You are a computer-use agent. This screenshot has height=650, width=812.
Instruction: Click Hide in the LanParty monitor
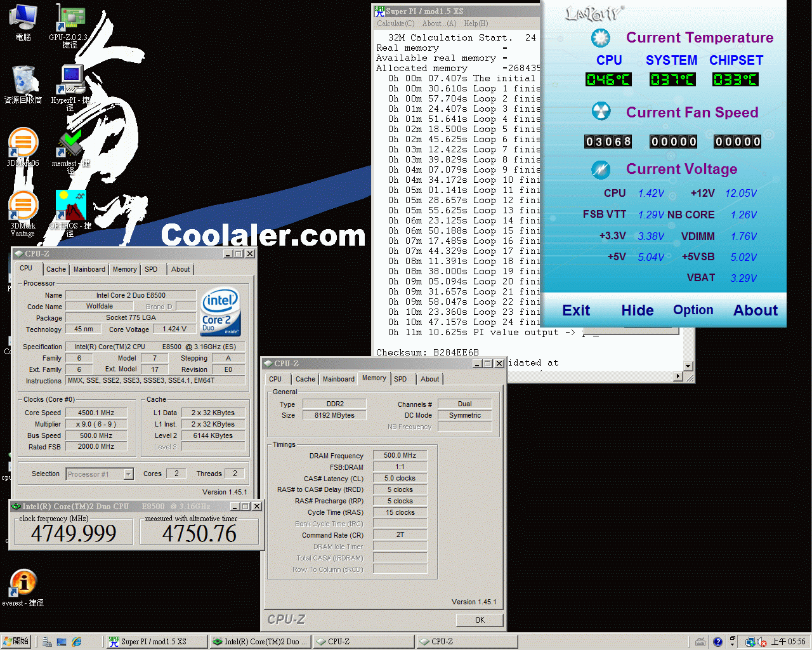point(638,310)
